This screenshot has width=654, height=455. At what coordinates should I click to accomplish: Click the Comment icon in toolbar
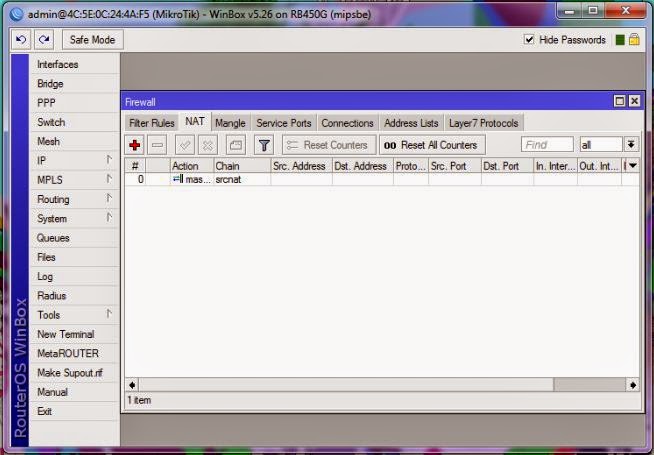pyautogui.click(x=236, y=145)
